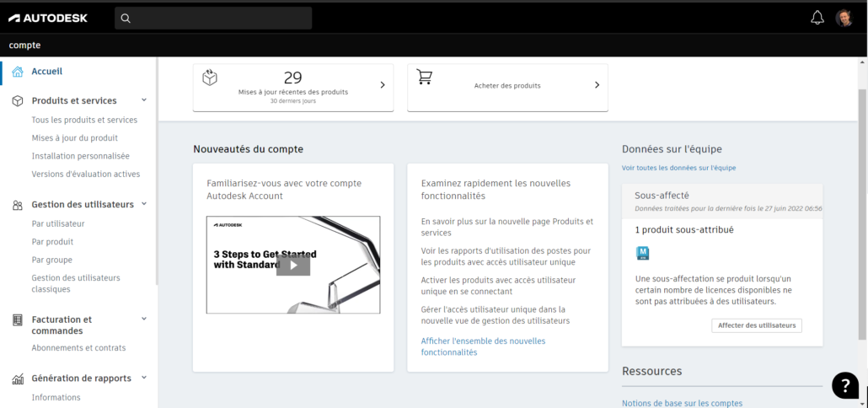Open Afficher l'ensemble des nouvelles fonctionnalités link
868x408 pixels.
(483, 346)
